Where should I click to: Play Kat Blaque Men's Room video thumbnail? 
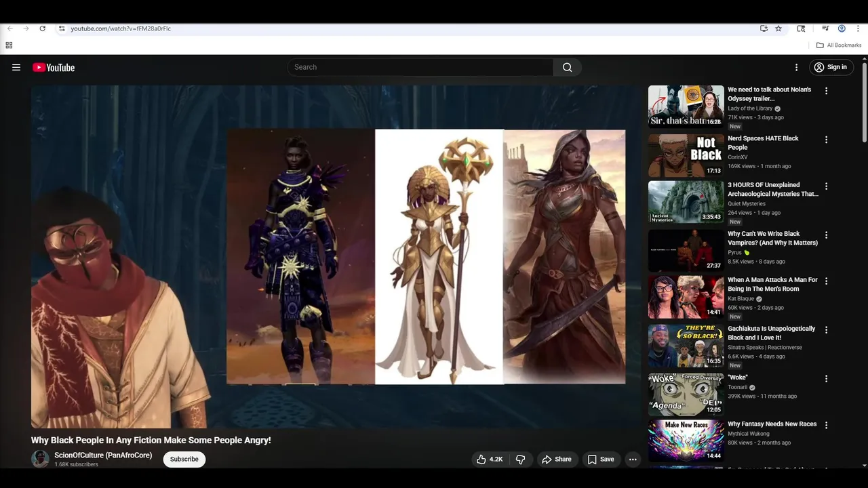(686, 296)
